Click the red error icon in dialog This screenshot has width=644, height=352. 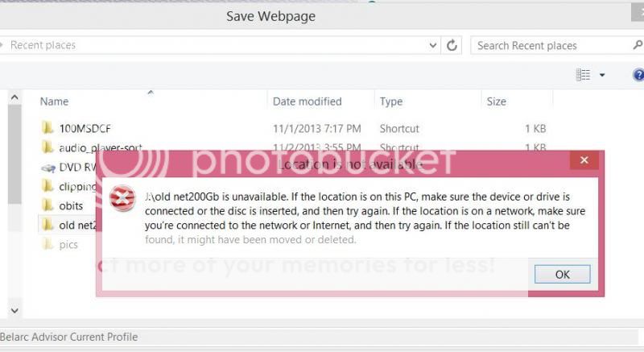[x=122, y=198]
